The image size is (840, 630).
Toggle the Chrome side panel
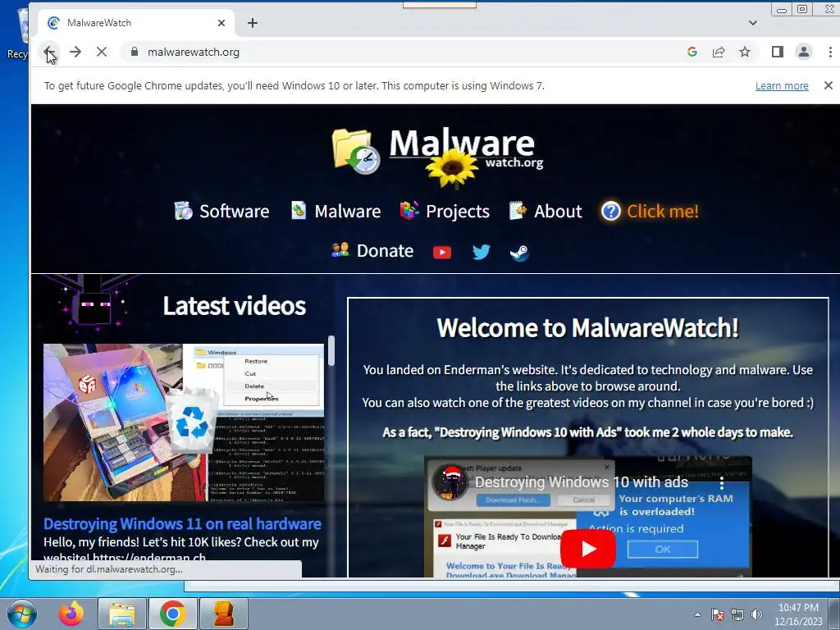click(x=778, y=52)
